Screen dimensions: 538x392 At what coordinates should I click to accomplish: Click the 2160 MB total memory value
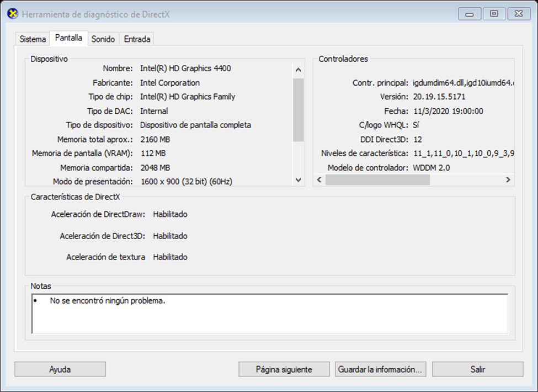155,139
